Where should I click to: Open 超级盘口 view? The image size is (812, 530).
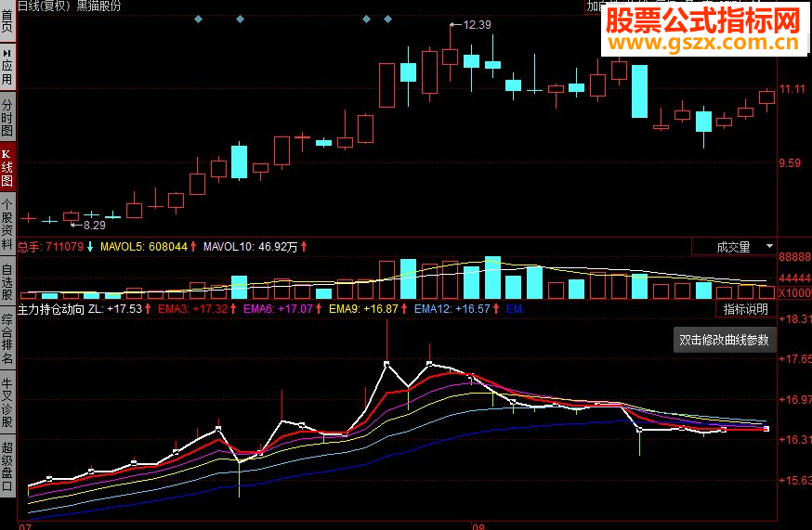coord(7,466)
